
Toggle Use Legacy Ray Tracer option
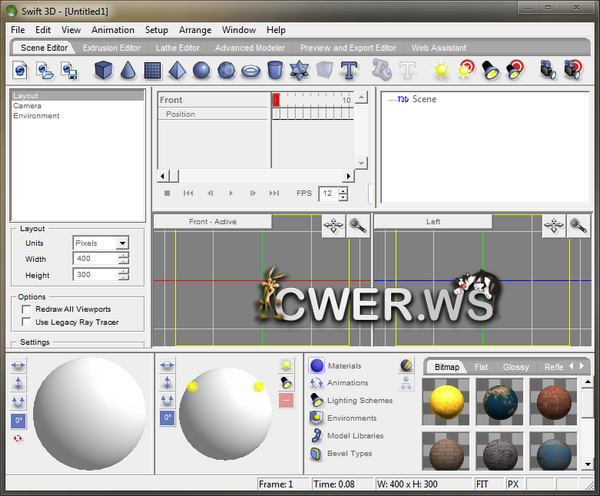(x=28, y=322)
